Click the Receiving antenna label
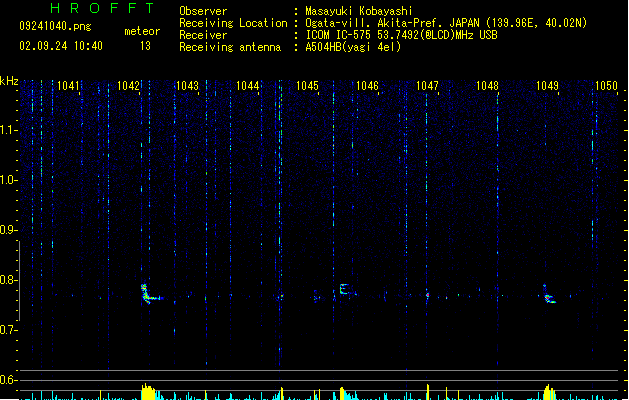This screenshot has width=629, height=400. pyautogui.click(x=230, y=47)
